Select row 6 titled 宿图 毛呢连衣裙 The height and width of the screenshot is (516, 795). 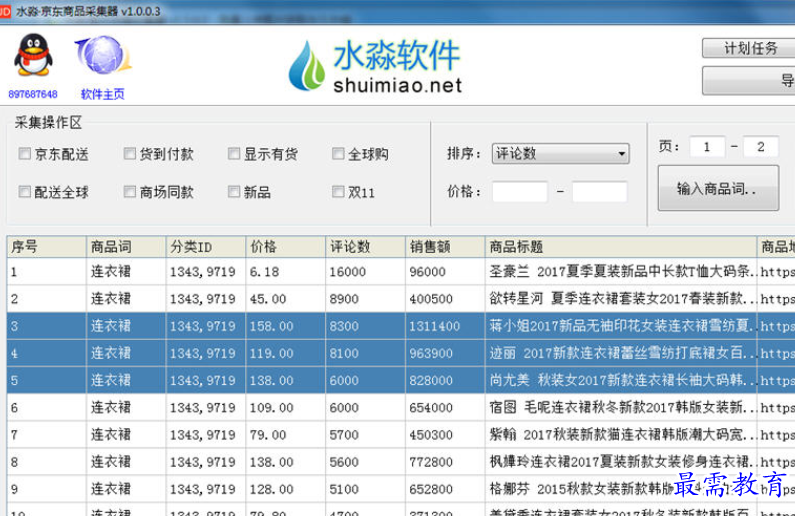[401, 408]
